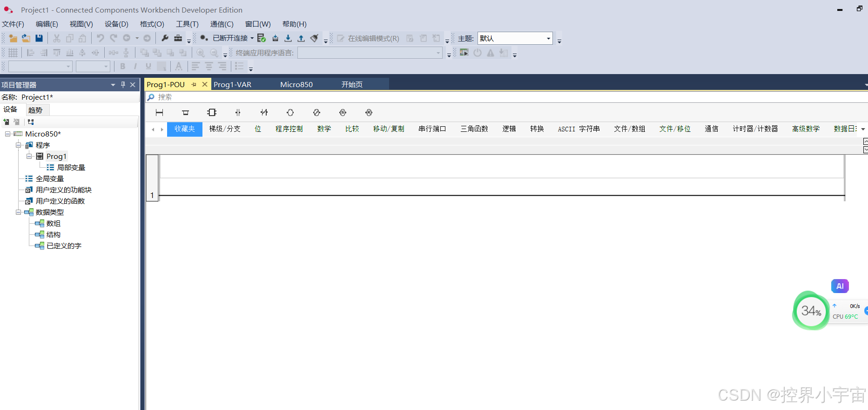Insert a reverse coil element
The image size is (868, 410).
[316, 112]
